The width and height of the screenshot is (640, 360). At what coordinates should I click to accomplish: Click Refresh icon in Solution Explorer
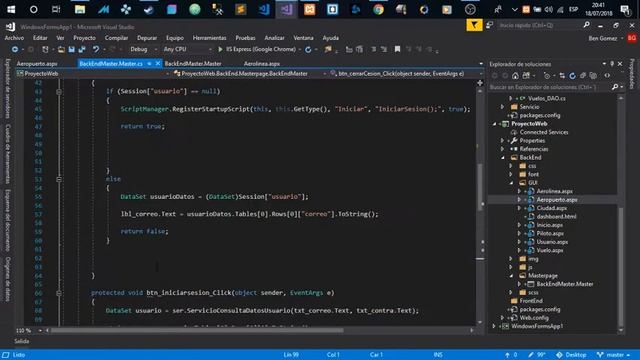[x=572, y=76]
